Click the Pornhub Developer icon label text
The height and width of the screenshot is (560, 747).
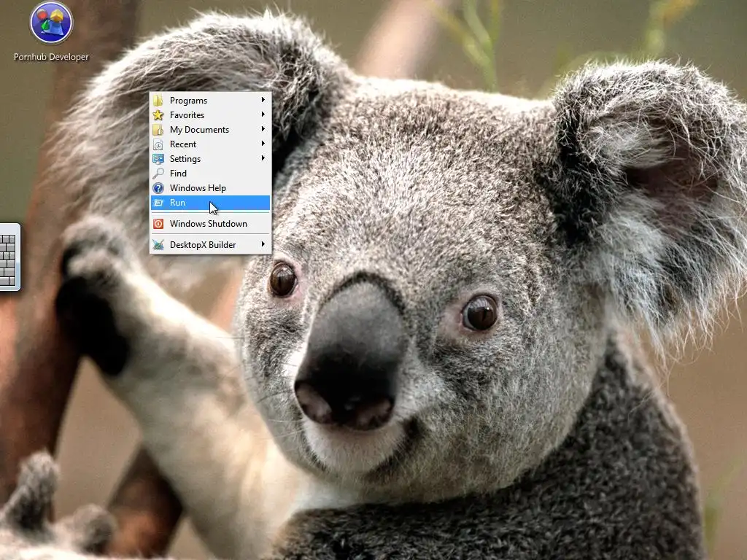(52, 57)
